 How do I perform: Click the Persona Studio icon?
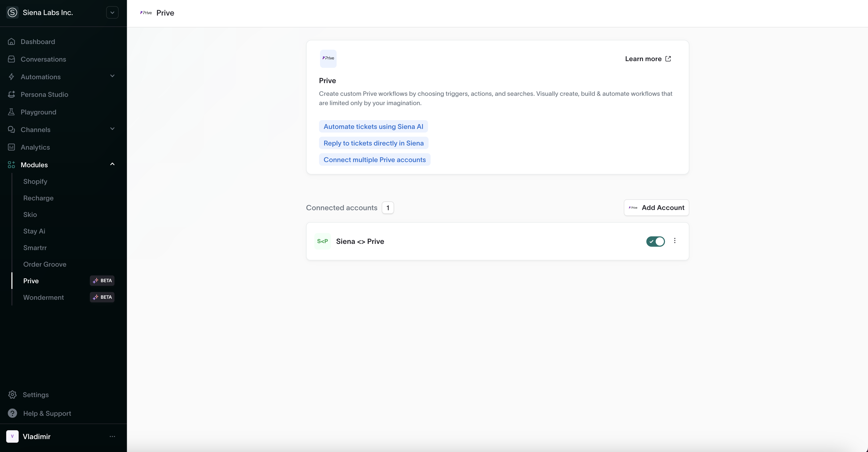(11, 94)
